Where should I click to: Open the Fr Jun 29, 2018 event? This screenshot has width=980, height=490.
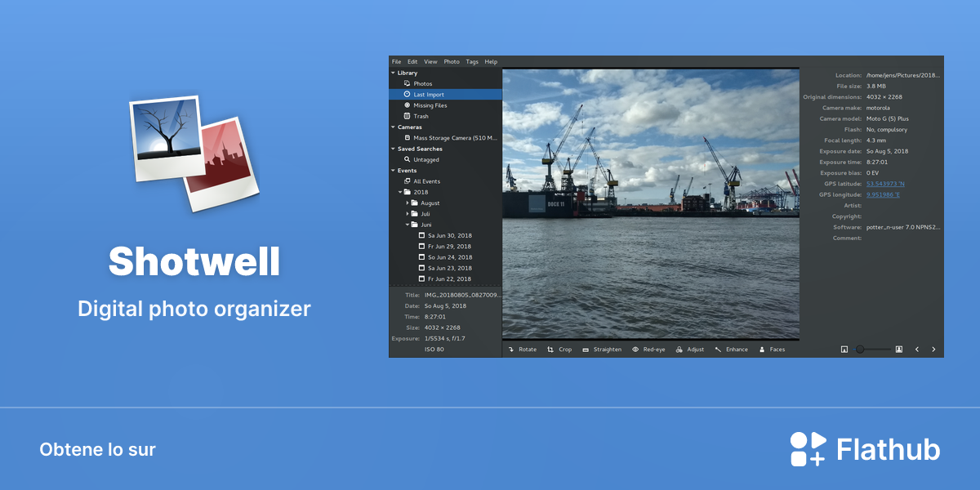(445, 247)
